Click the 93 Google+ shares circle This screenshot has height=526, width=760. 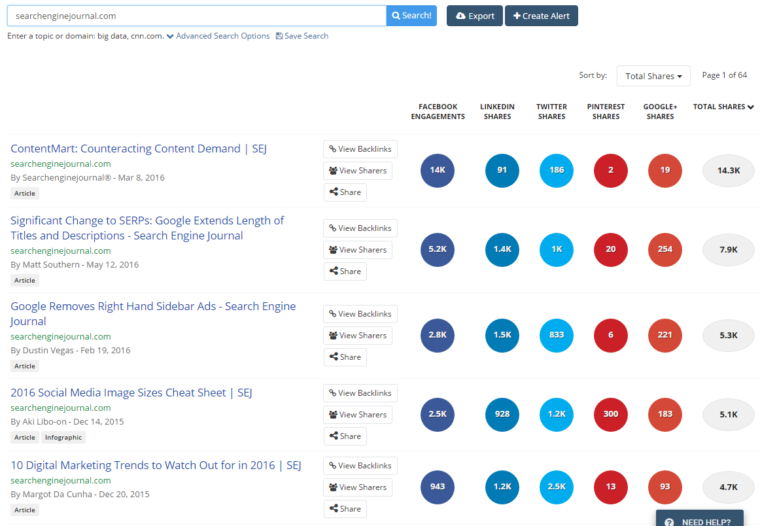coord(665,487)
